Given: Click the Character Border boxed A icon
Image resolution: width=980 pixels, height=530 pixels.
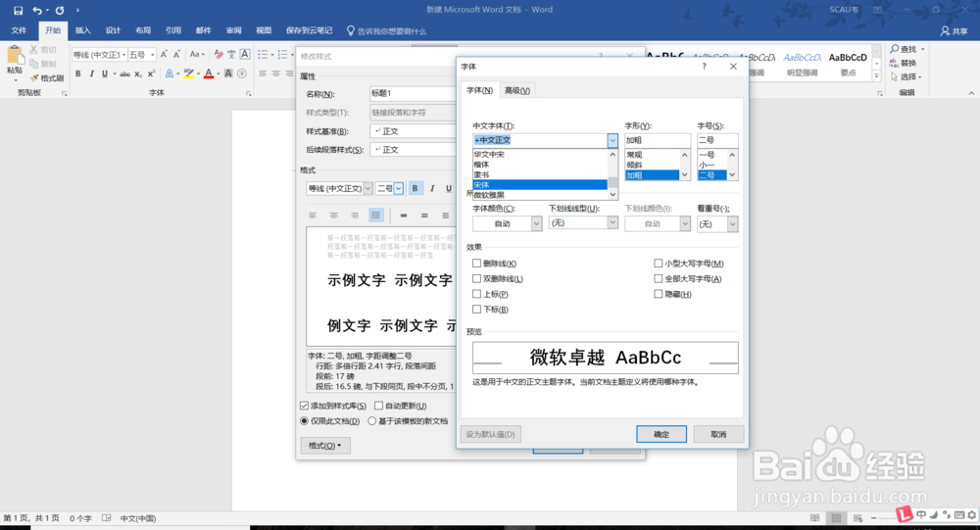Looking at the screenshot, I should (x=245, y=55).
